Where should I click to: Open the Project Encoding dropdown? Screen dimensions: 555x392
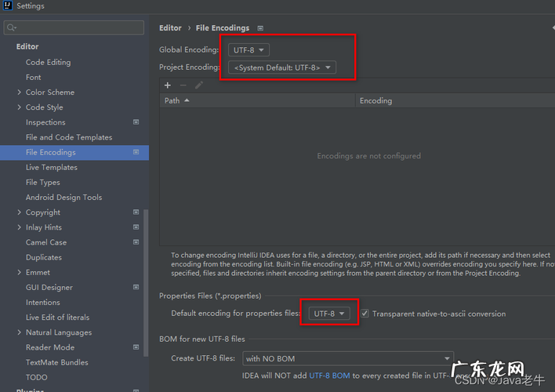[x=282, y=67]
